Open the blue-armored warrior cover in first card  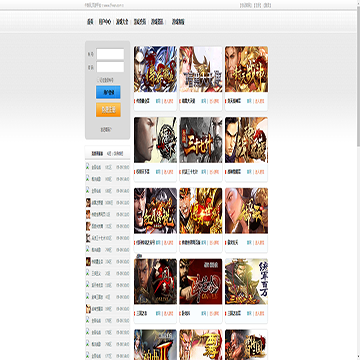[155, 69]
